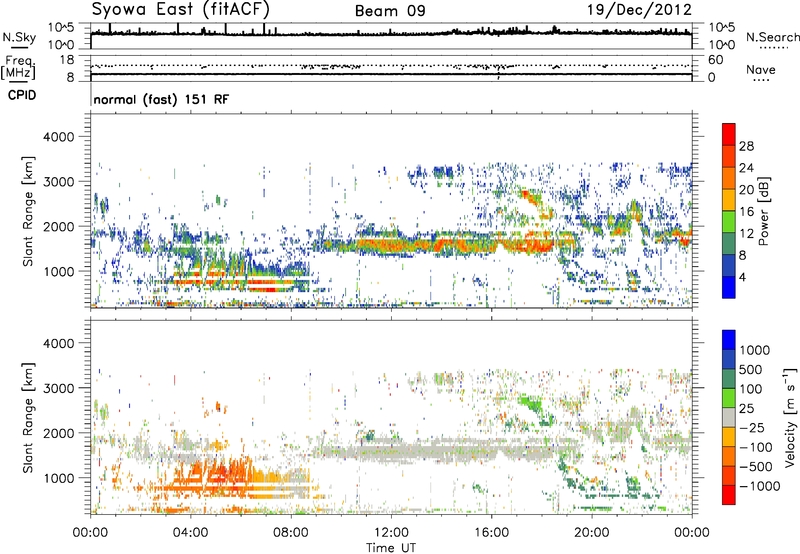Pick the blue top segment of Velocity color bar

click(729, 340)
